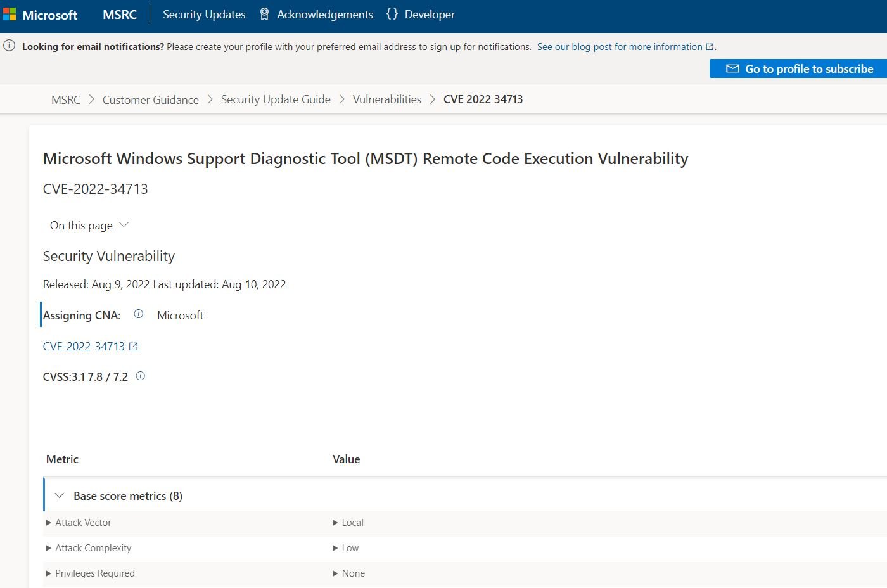Click the notification info circle icon

10,46
